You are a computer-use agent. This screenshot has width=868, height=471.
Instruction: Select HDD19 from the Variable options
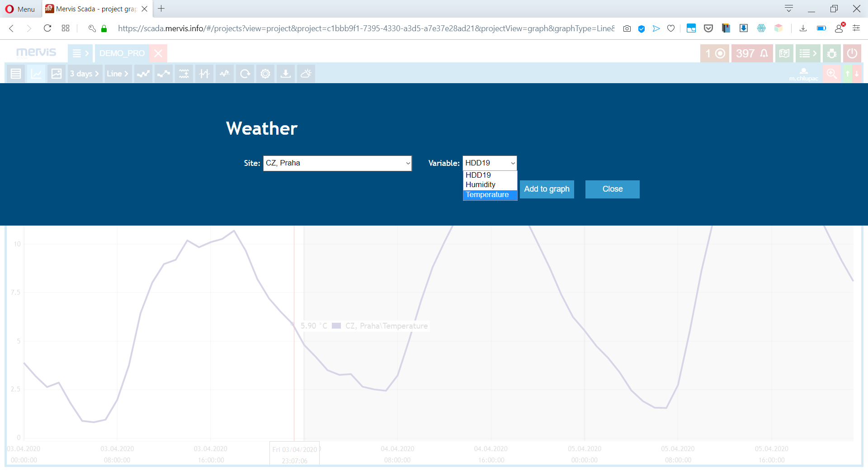click(x=478, y=175)
